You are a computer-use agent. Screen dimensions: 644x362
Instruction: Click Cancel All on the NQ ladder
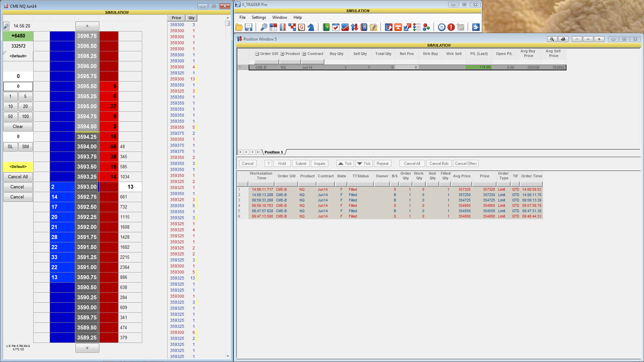coord(18,177)
